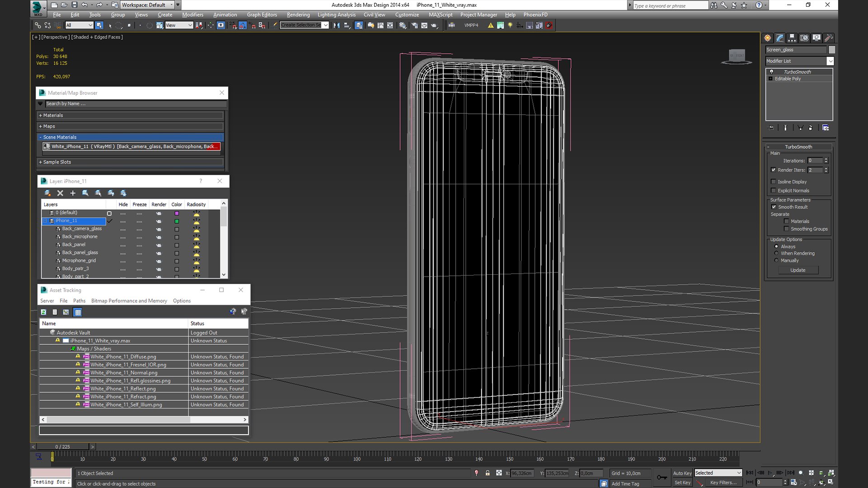868x488 pixels.
Task: Click the Update button
Action: click(798, 270)
